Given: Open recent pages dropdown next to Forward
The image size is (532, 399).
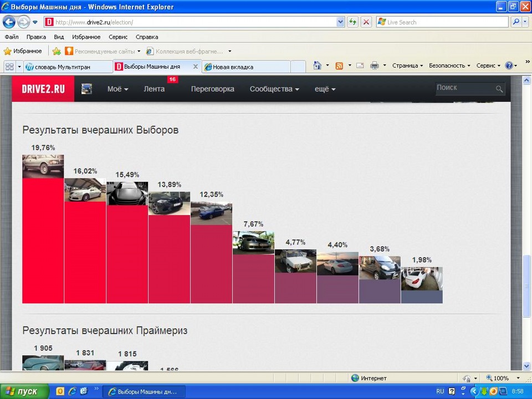Looking at the screenshot, I should [35, 23].
